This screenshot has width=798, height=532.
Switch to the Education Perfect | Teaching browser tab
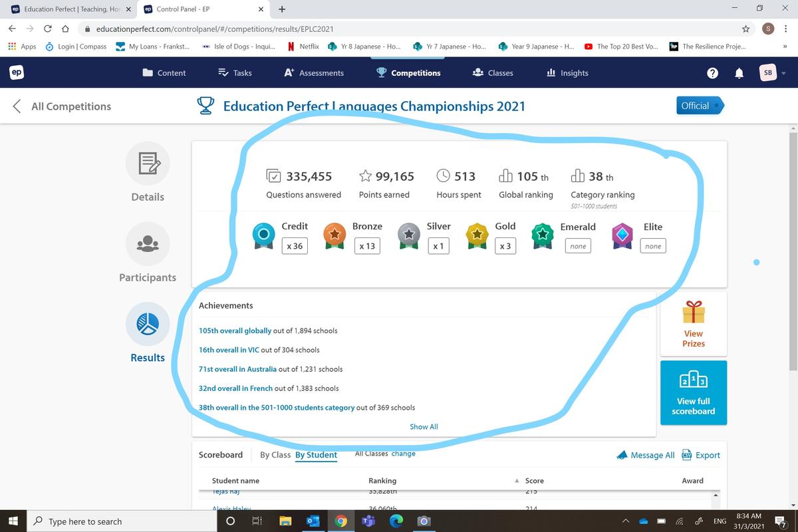click(x=70, y=9)
